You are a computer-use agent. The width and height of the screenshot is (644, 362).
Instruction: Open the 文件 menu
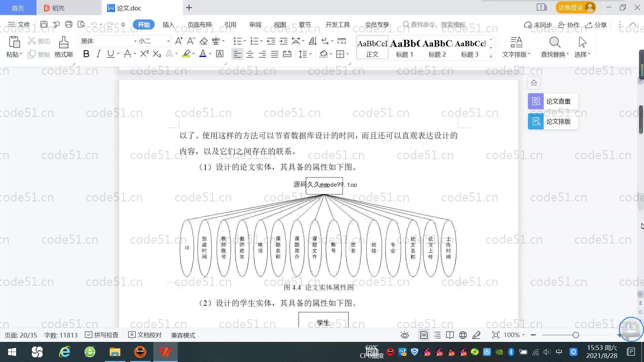(x=19, y=24)
